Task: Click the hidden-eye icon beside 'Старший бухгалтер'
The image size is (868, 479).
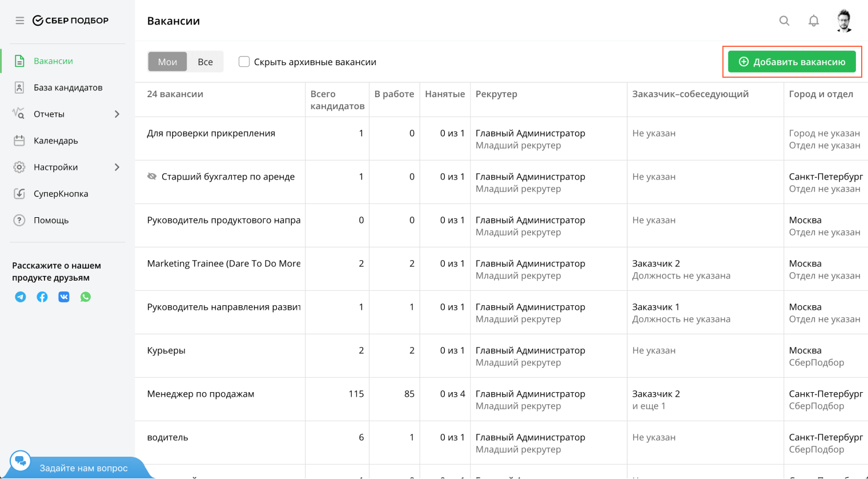Action: point(152,177)
